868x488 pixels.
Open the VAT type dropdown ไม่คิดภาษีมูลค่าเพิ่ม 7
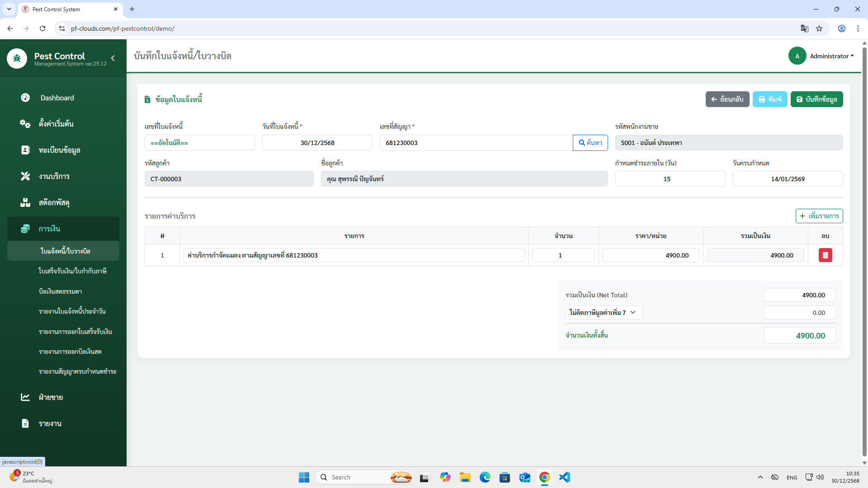[x=604, y=313]
